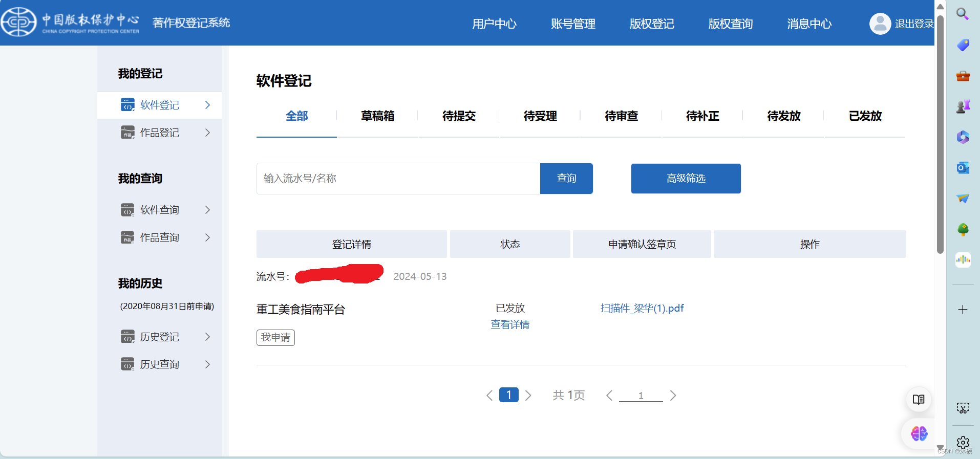Go to previous page arrow beside page 1
The height and width of the screenshot is (459, 980).
(x=489, y=396)
